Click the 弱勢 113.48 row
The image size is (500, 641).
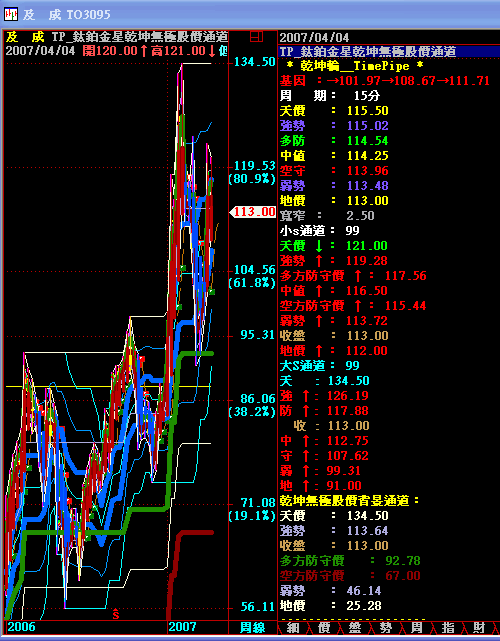(x=334, y=186)
